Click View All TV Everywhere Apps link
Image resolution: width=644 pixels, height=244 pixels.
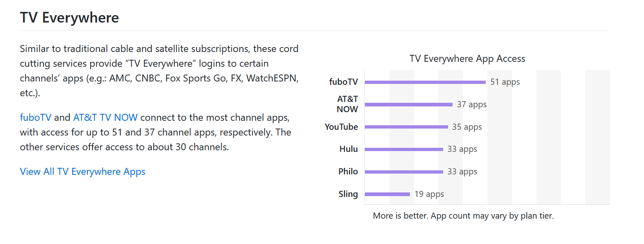82,172
